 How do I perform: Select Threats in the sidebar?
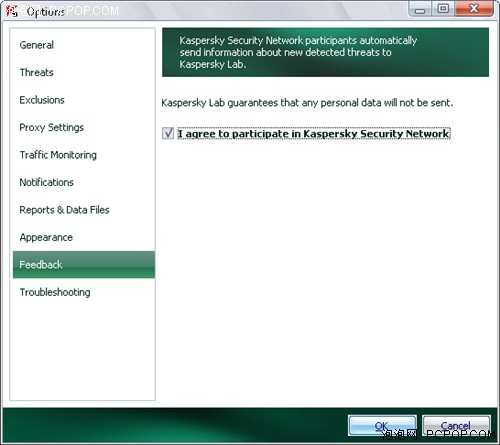(36, 72)
